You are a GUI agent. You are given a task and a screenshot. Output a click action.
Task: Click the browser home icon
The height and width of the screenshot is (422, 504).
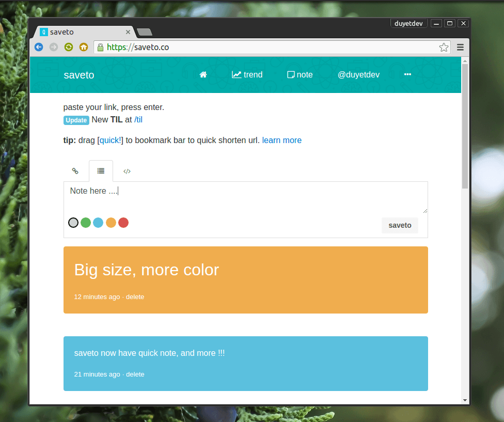point(83,47)
